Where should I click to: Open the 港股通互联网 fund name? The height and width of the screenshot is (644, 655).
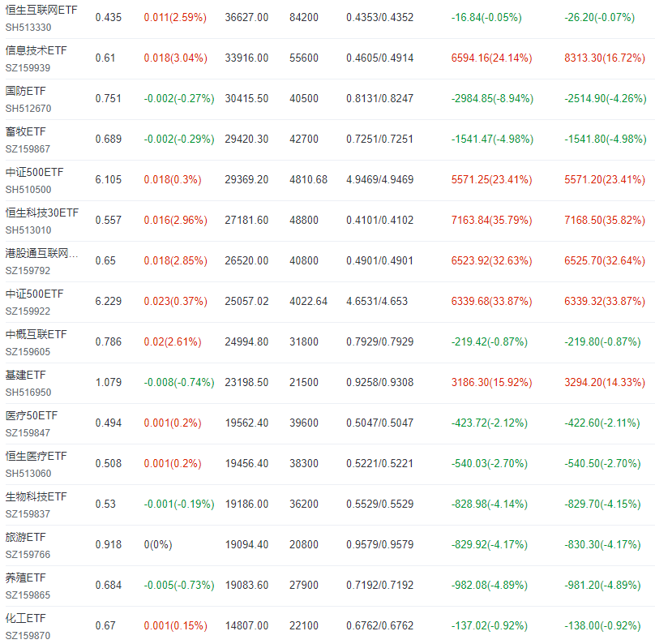[x=42, y=253]
